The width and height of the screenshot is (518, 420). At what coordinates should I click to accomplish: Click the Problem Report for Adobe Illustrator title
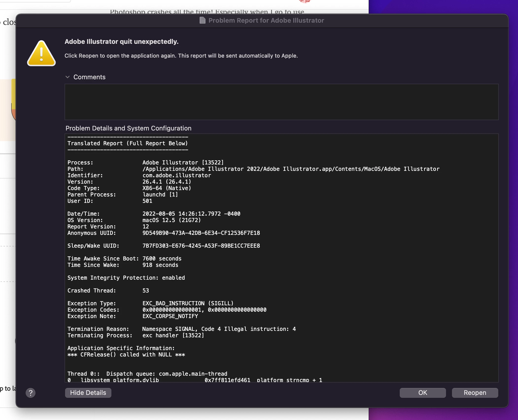click(266, 20)
